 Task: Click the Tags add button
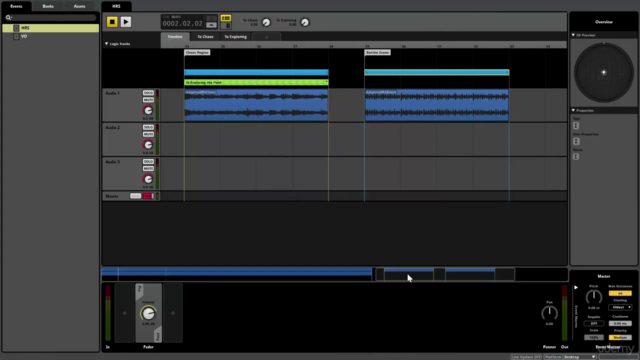[x=576, y=126]
